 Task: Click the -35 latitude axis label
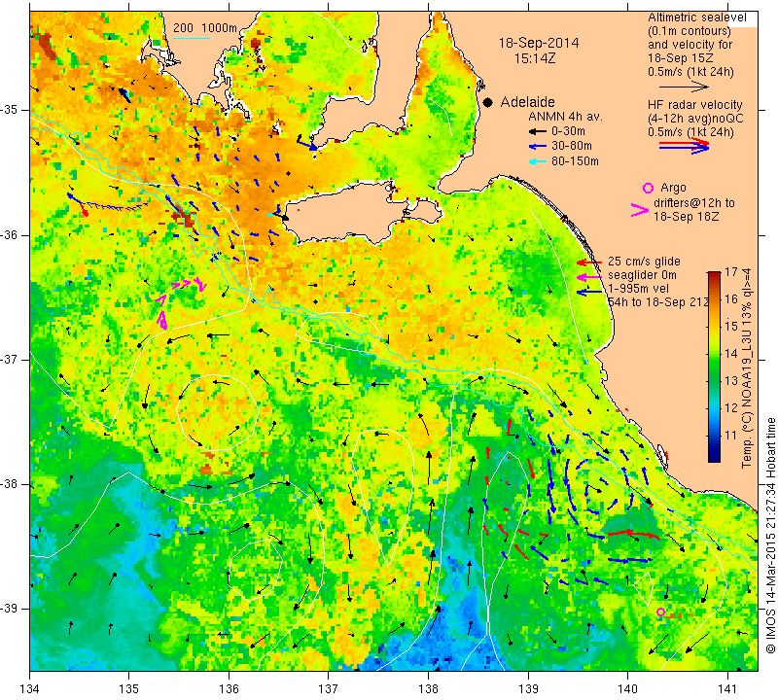click(x=10, y=110)
